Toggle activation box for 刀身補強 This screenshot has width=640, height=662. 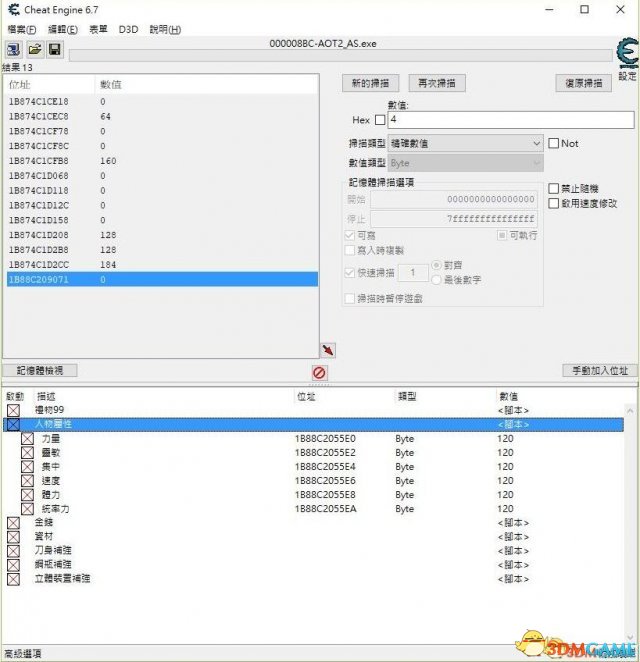14,551
